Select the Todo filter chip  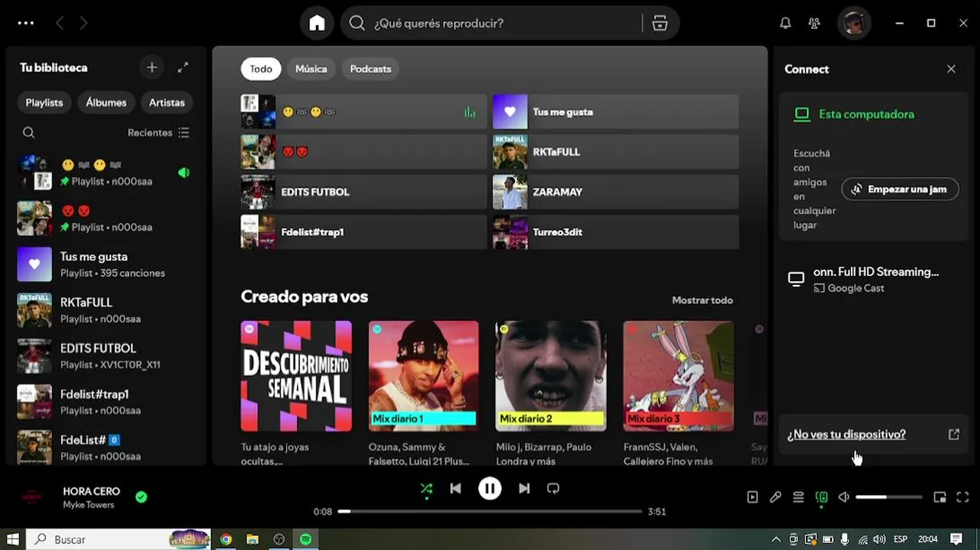[261, 69]
